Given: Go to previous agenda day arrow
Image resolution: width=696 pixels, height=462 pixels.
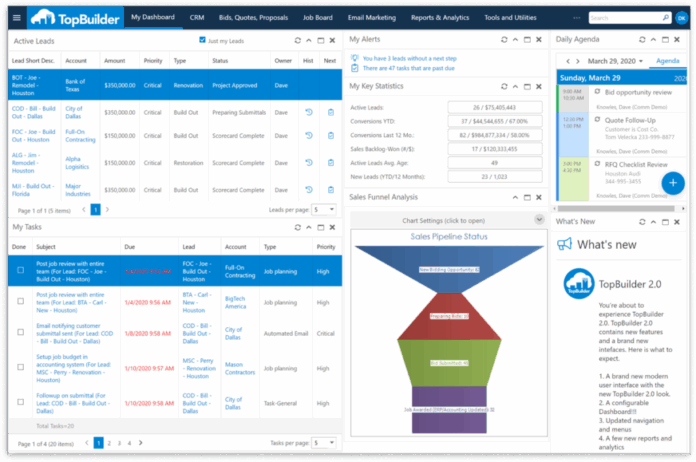Looking at the screenshot, I should [x=568, y=61].
